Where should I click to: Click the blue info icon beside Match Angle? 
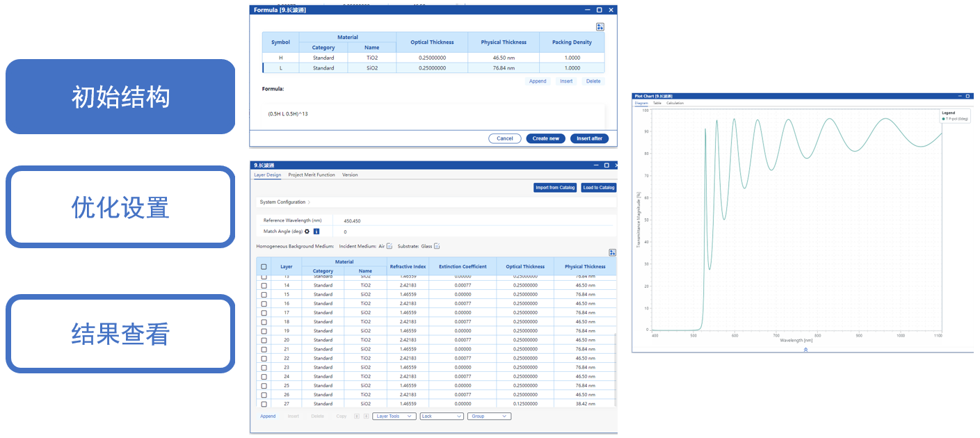point(316,232)
